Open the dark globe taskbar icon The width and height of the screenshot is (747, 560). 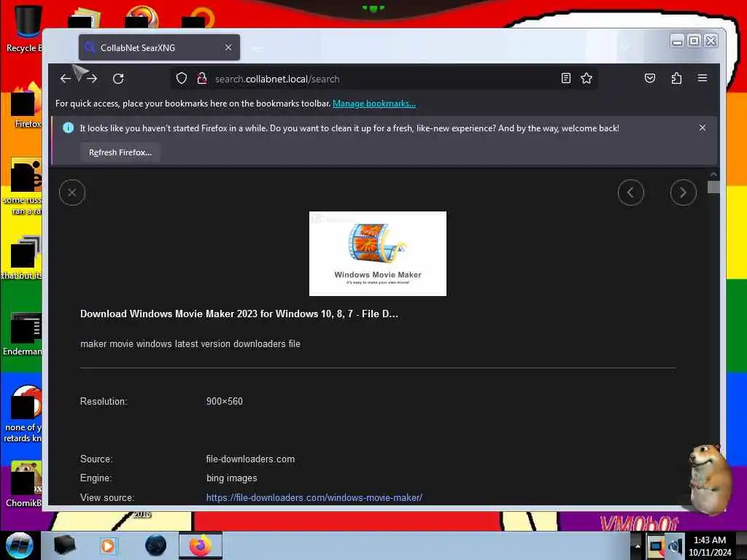click(x=156, y=545)
